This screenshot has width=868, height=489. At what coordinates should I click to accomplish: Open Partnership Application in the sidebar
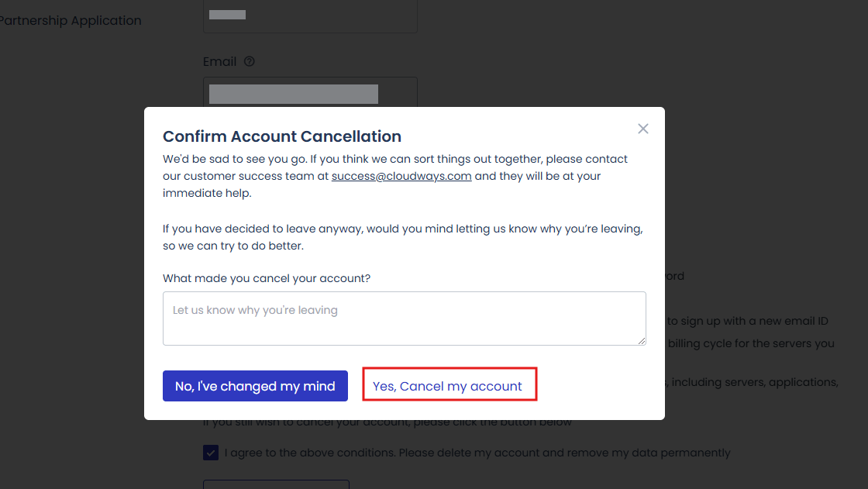coord(71,20)
